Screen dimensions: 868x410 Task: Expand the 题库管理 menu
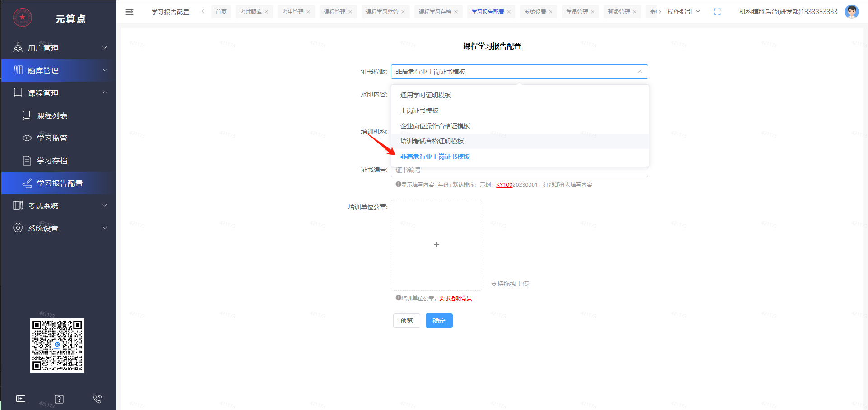click(105, 70)
